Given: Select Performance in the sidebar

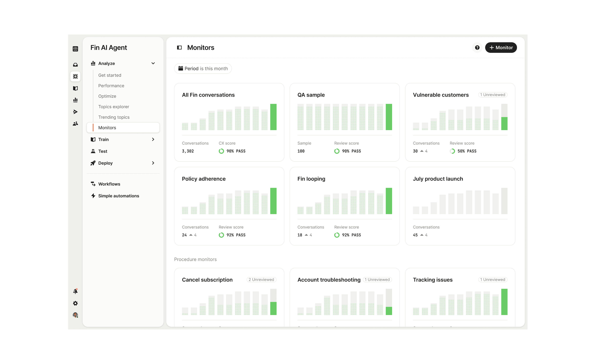Looking at the screenshot, I should click(111, 86).
